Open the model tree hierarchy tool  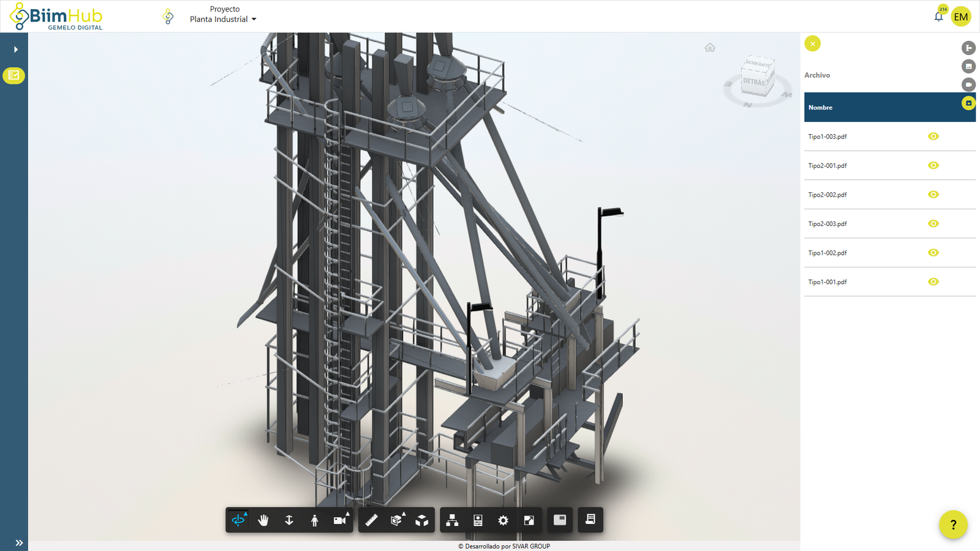point(452,520)
